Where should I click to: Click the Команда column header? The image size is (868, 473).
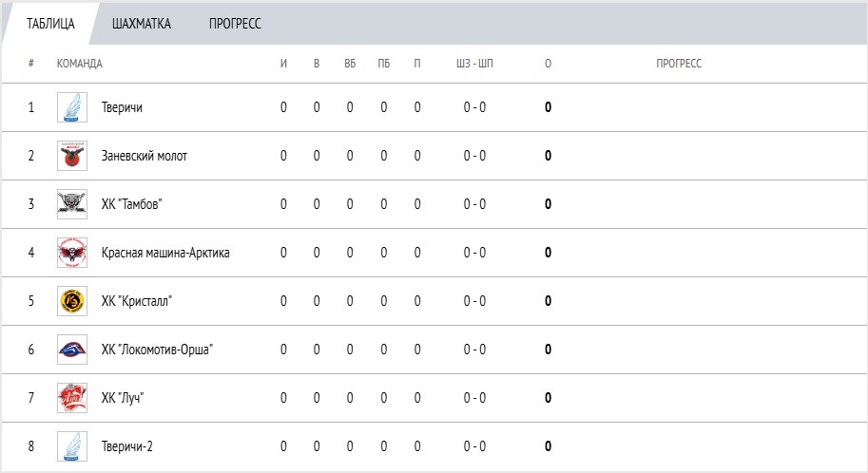(80, 64)
